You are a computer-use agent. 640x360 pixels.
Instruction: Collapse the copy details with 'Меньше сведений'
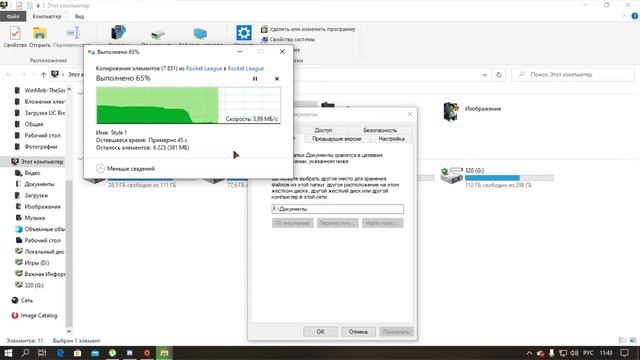coord(126,169)
